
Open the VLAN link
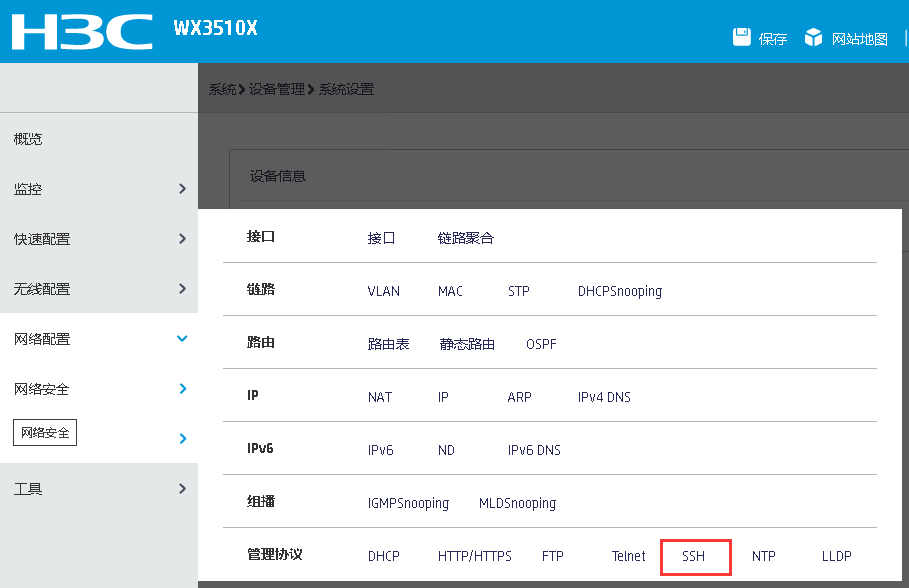[384, 291]
